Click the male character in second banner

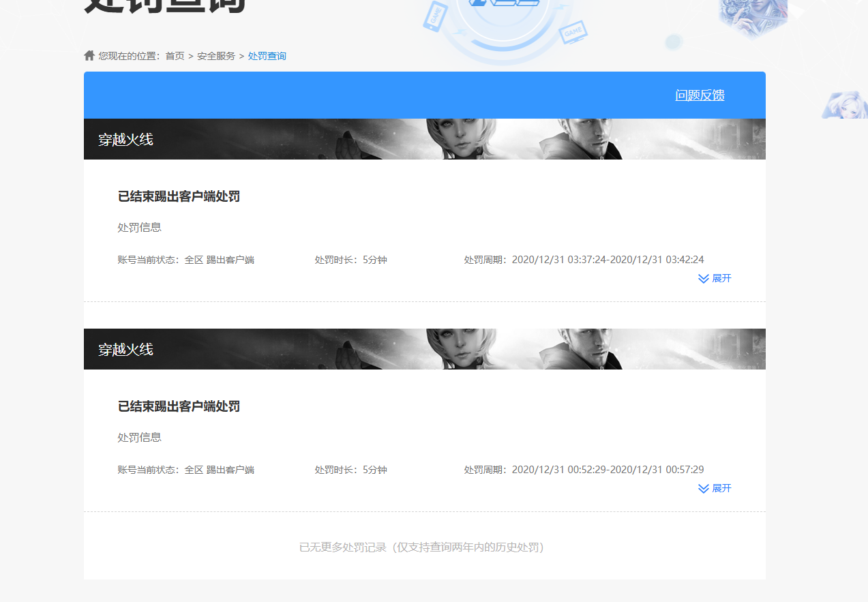click(584, 349)
